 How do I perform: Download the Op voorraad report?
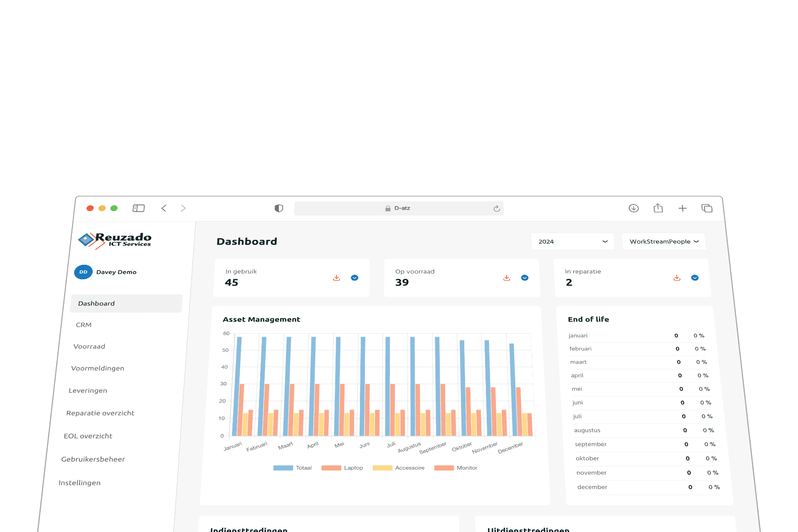point(507,278)
